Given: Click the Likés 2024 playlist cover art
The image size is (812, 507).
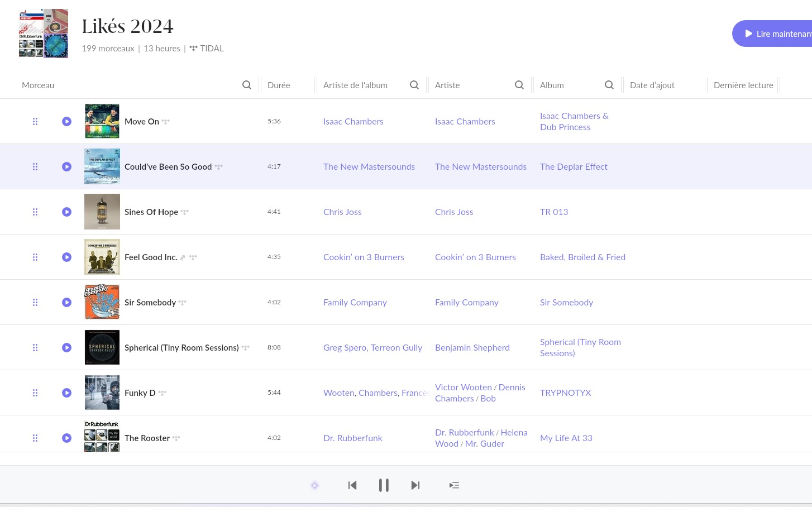Looking at the screenshot, I should click(x=44, y=34).
